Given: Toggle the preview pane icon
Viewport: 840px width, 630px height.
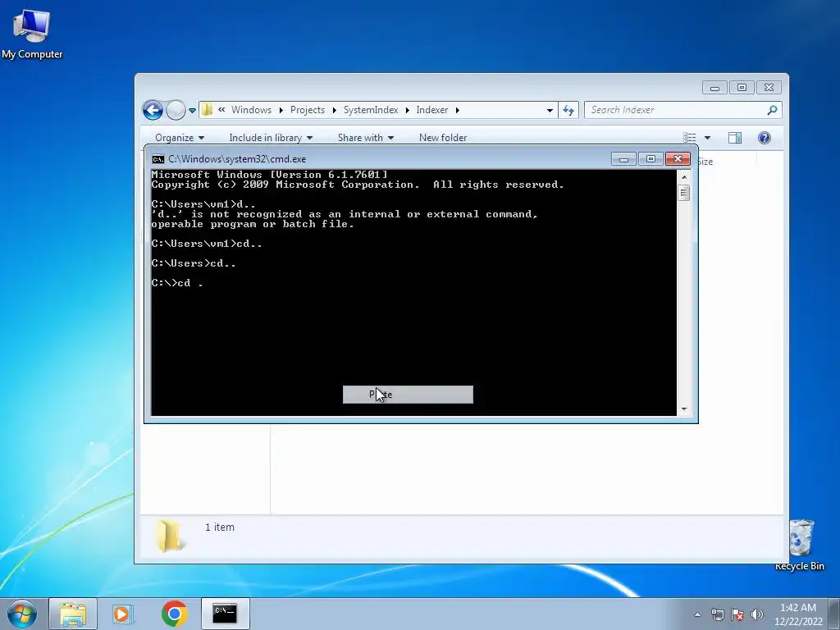Looking at the screenshot, I should tap(735, 138).
